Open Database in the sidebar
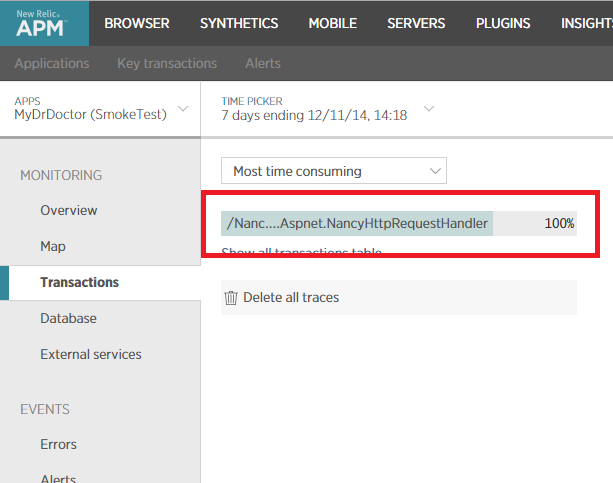Screen dimensions: 613x483 pos(68,318)
